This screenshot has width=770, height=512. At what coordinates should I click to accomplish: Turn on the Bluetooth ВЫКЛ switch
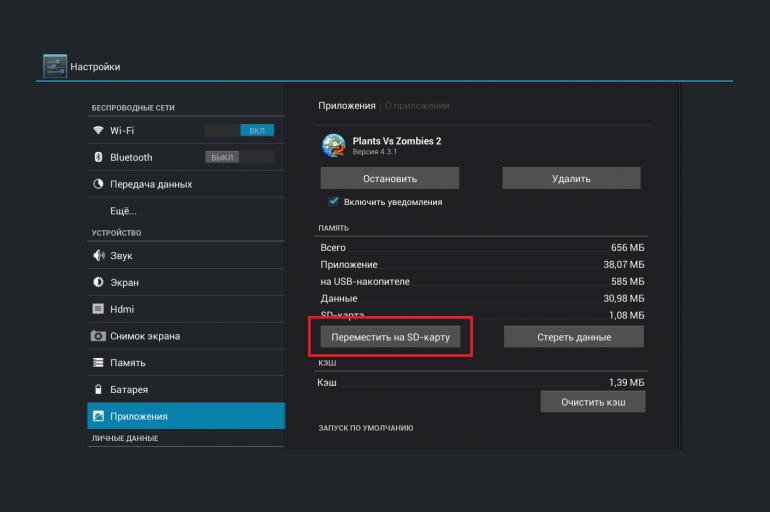pyautogui.click(x=240, y=157)
